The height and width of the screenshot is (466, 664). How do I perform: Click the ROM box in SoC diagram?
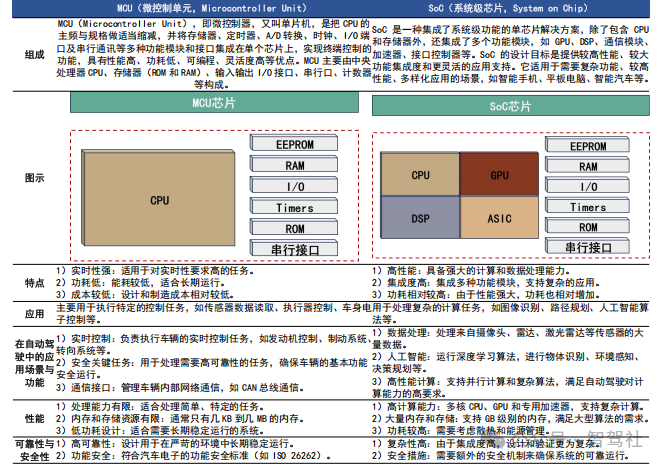(587, 226)
